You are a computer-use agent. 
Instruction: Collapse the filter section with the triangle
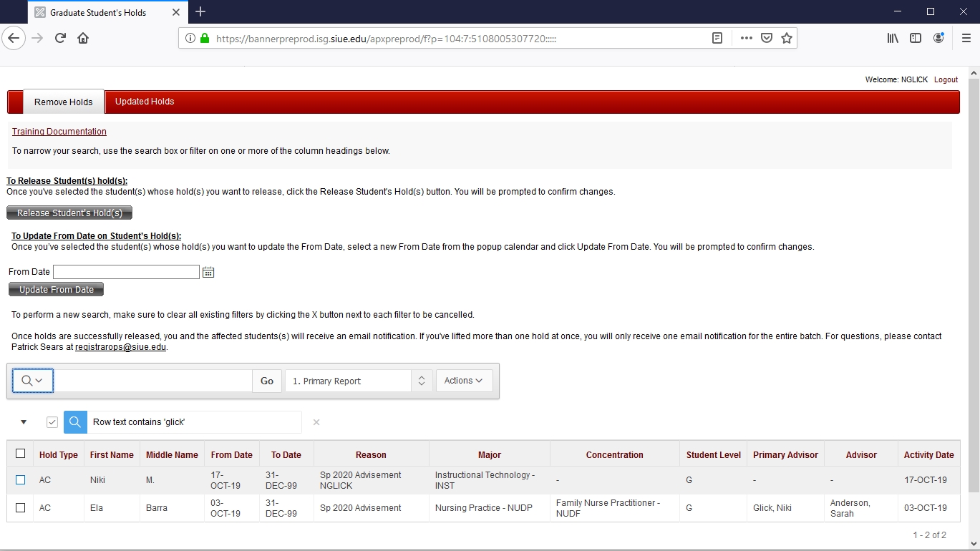pyautogui.click(x=24, y=422)
